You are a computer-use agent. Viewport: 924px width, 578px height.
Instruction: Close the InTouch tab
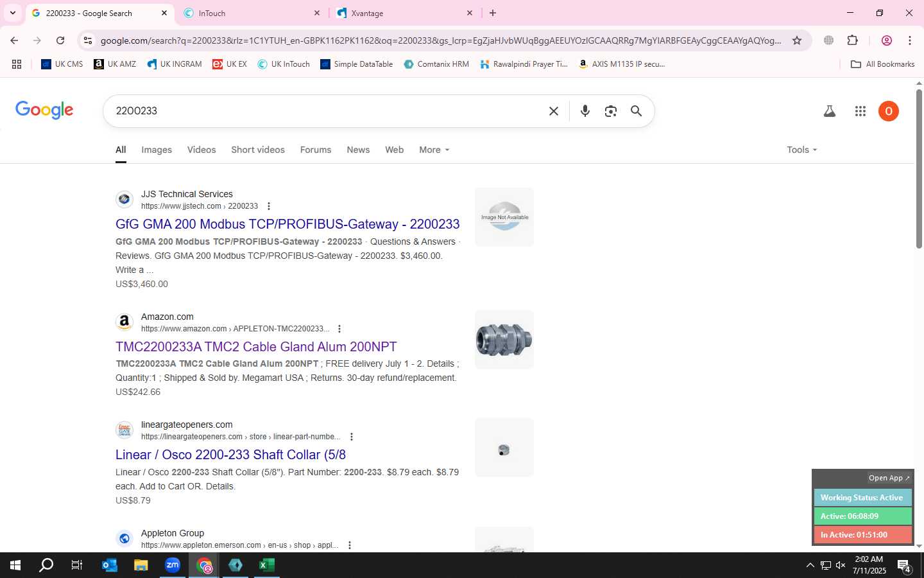tap(317, 13)
